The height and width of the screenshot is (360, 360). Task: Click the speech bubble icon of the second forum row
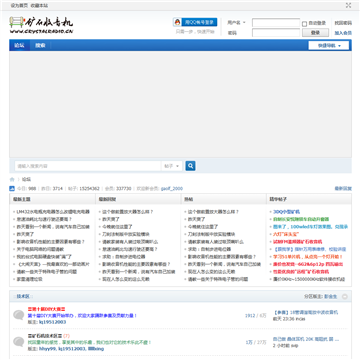click(18, 342)
